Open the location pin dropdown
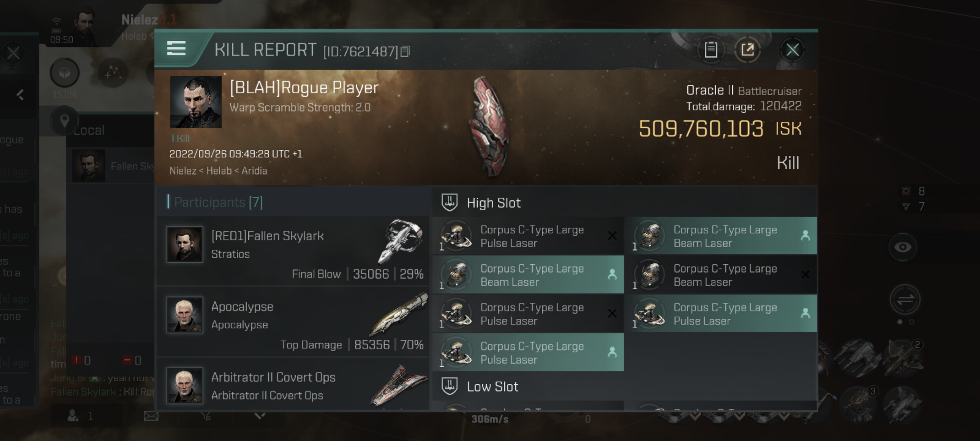 coord(64,121)
